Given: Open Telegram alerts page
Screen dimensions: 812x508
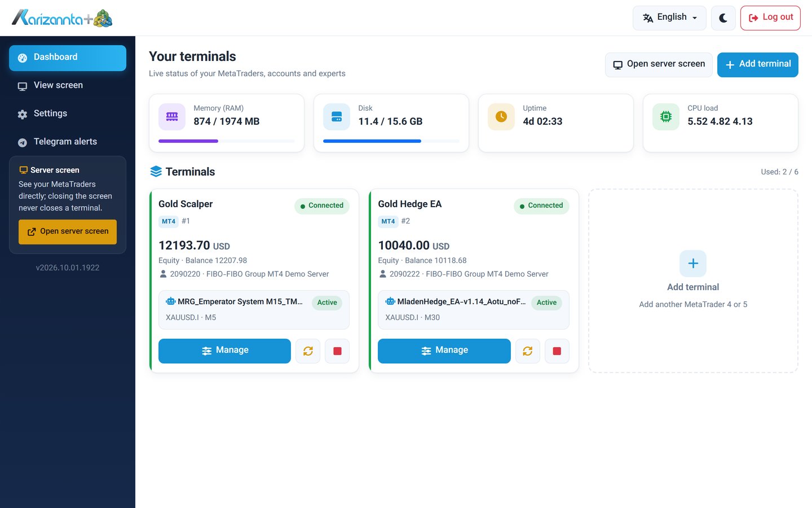Looking at the screenshot, I should tap(68, 142).
